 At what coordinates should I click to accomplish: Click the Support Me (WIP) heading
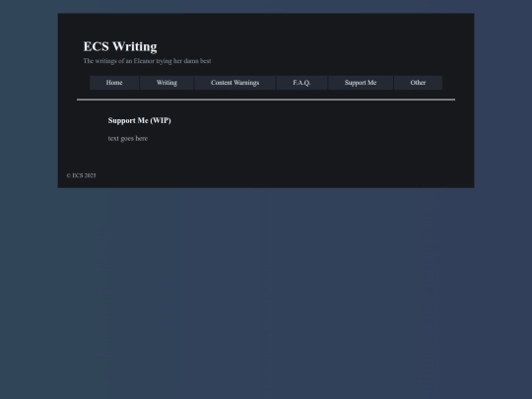pos(140,120)
